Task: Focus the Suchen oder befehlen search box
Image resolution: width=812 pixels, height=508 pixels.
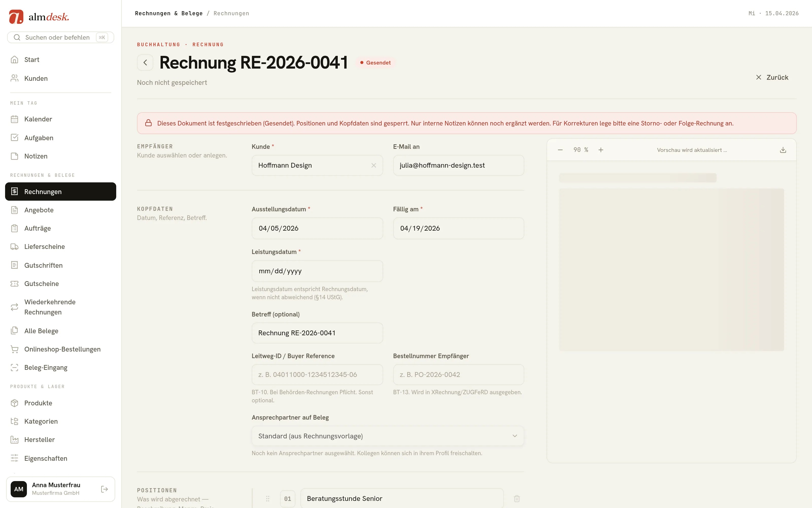Action: point(60,37)
